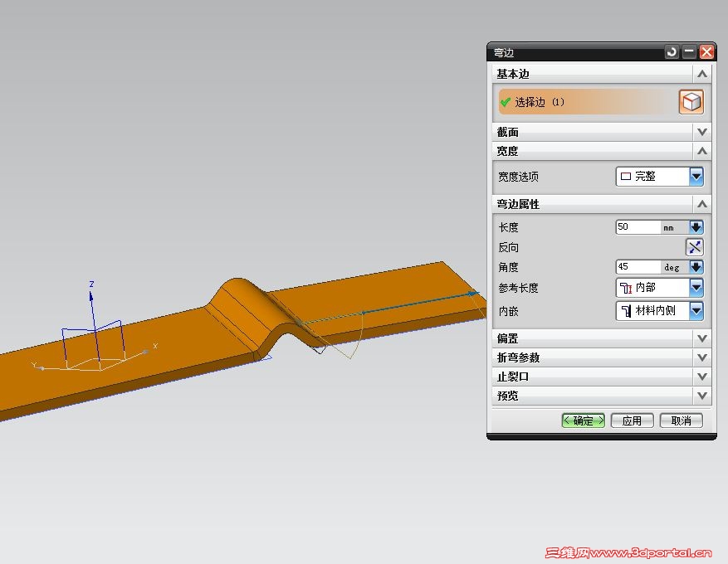Click the 取消 button

tap(682, 421)
